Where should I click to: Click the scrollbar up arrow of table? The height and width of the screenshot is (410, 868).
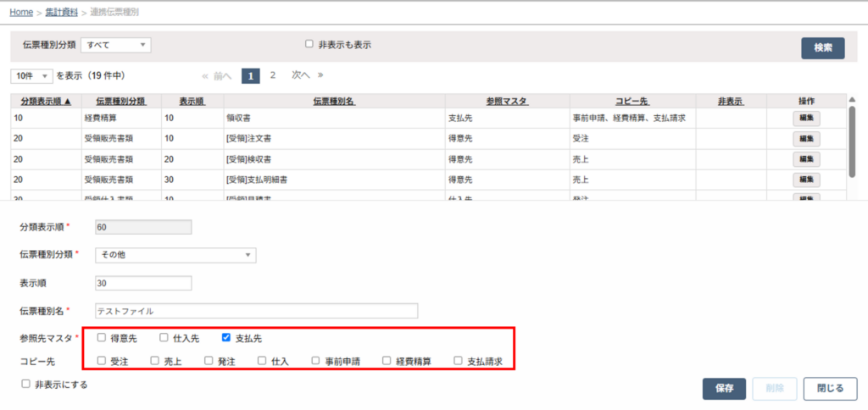pyautogui.click(x=853, y=100)
